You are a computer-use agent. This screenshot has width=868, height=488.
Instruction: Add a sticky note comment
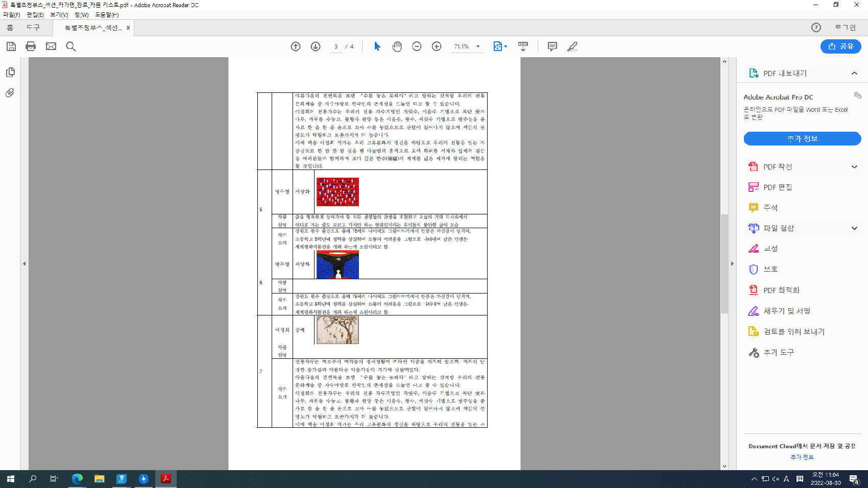pyautogui.click(x=552, y=46)
